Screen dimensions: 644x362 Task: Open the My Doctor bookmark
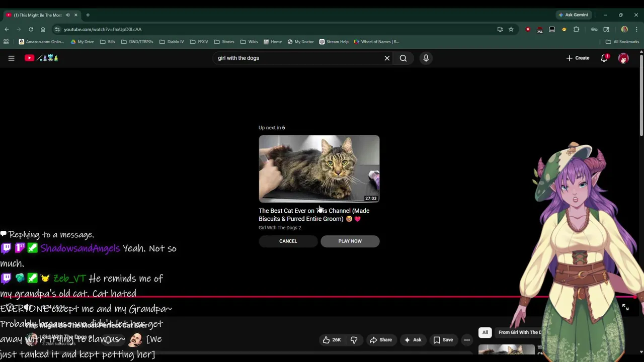pyautogui.click(x=300, y=42)
